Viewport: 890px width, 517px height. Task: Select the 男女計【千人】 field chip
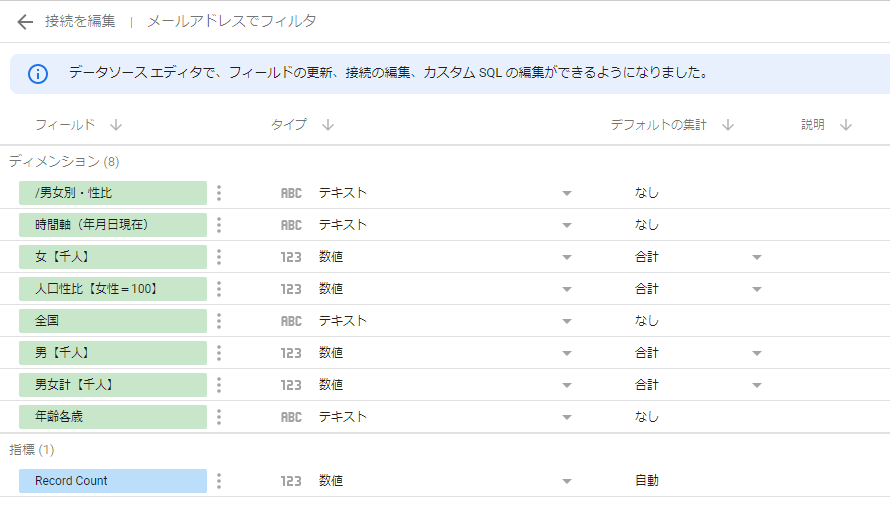click(x=113, y=385)
